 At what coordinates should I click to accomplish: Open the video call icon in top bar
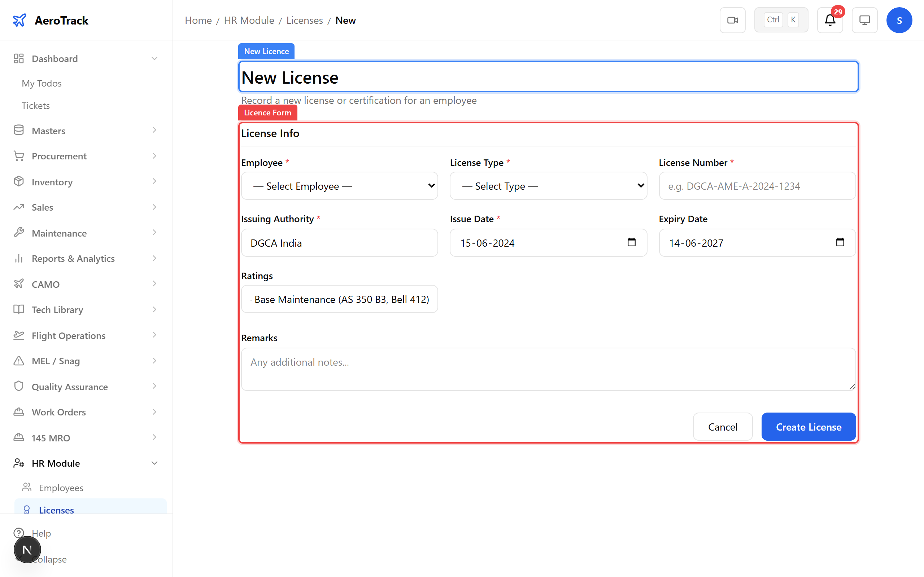(x=732, y=20)
